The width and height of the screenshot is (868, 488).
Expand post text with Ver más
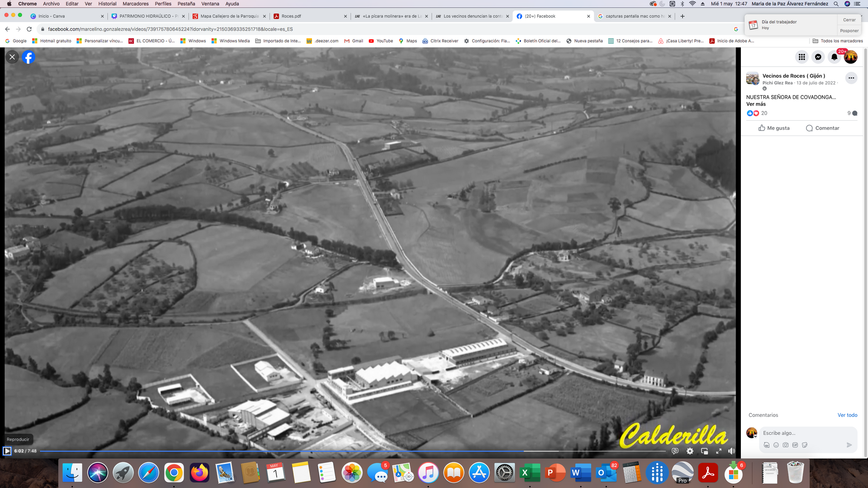pos(756,104)
